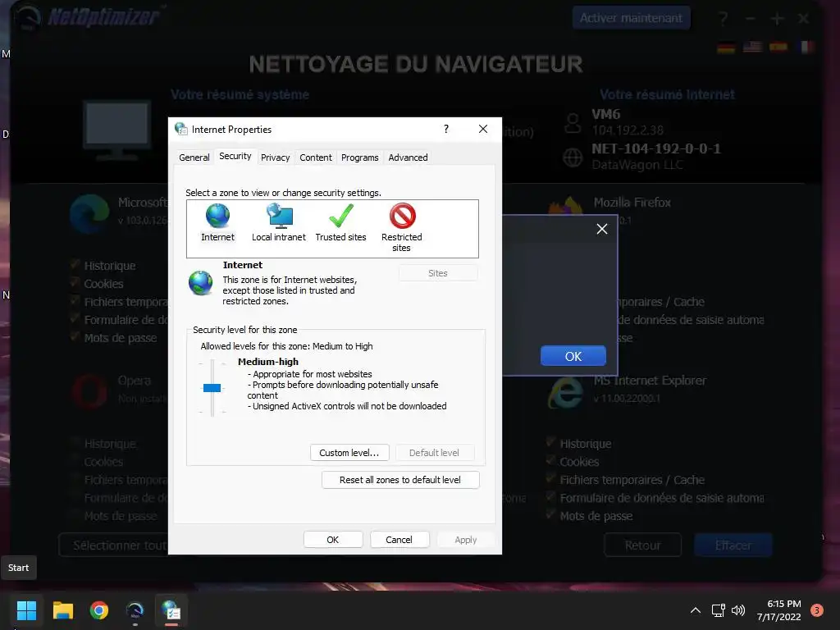This screenshot has height=630, width=840.
Task: Open the General tab
Action: [194, 157]
